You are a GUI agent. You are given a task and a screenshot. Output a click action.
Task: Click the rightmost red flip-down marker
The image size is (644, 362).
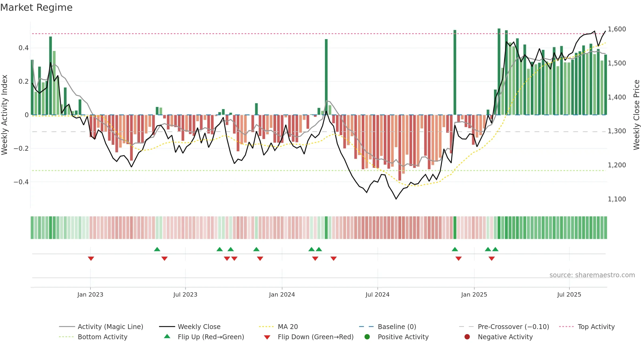coord(492,258)
